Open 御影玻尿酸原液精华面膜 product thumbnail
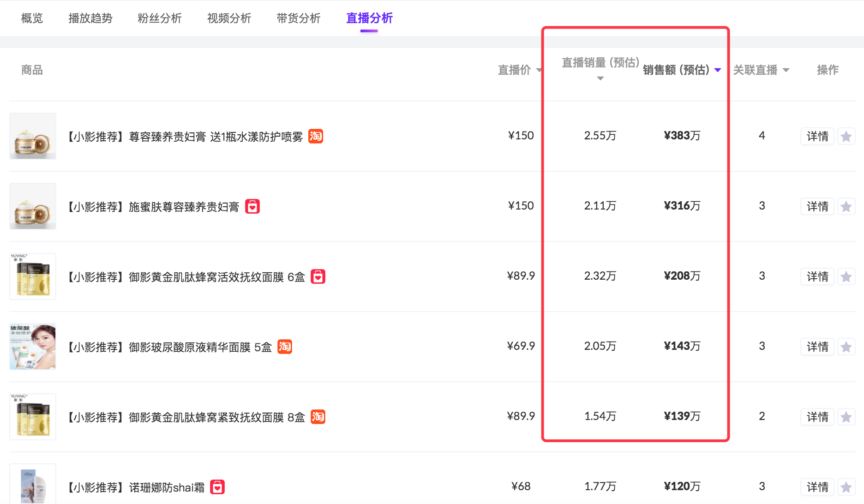The width and height of the screenshot is (864, 504). click(x=33, y=347)
